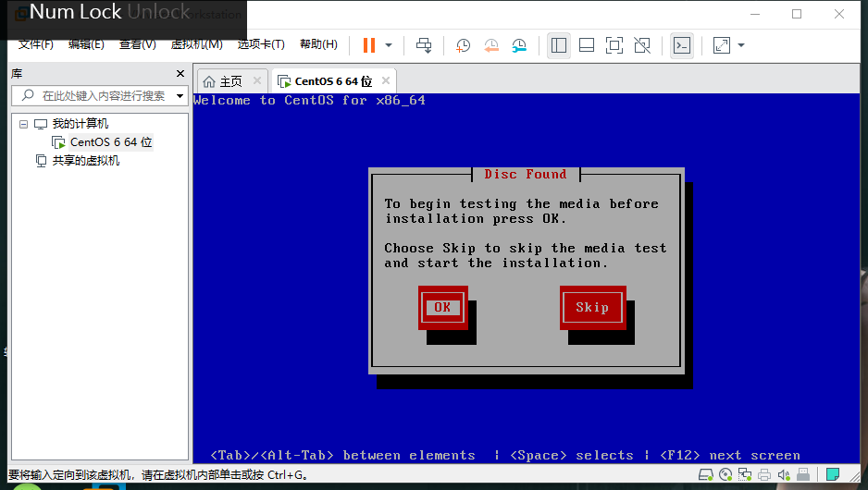
Task: Click the search magnifier icon in library
Action: pos(27,95)
